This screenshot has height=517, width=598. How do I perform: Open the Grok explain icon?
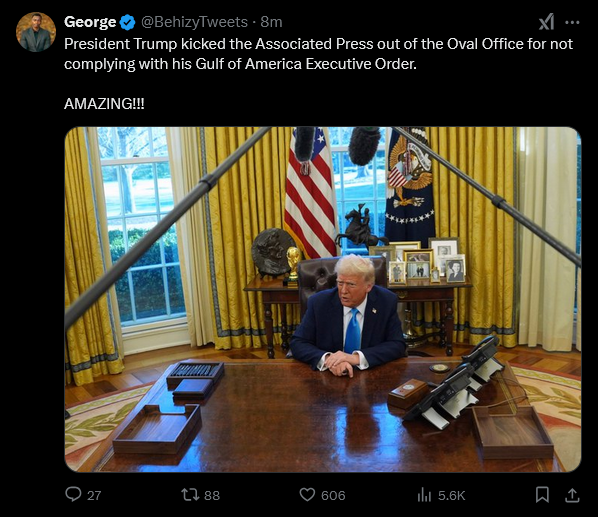pos(547,22)
